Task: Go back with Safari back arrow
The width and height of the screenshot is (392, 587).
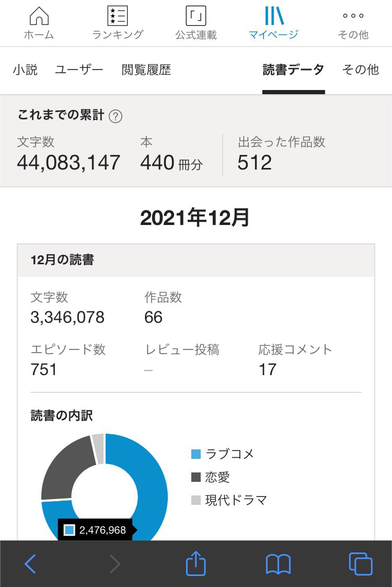Action: click(30, 564)
